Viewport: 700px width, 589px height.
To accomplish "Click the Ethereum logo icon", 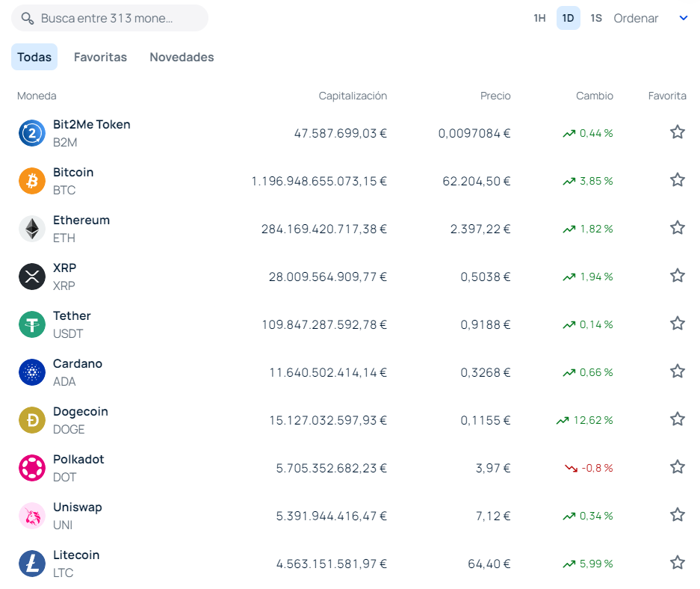I will click(31, 229).
